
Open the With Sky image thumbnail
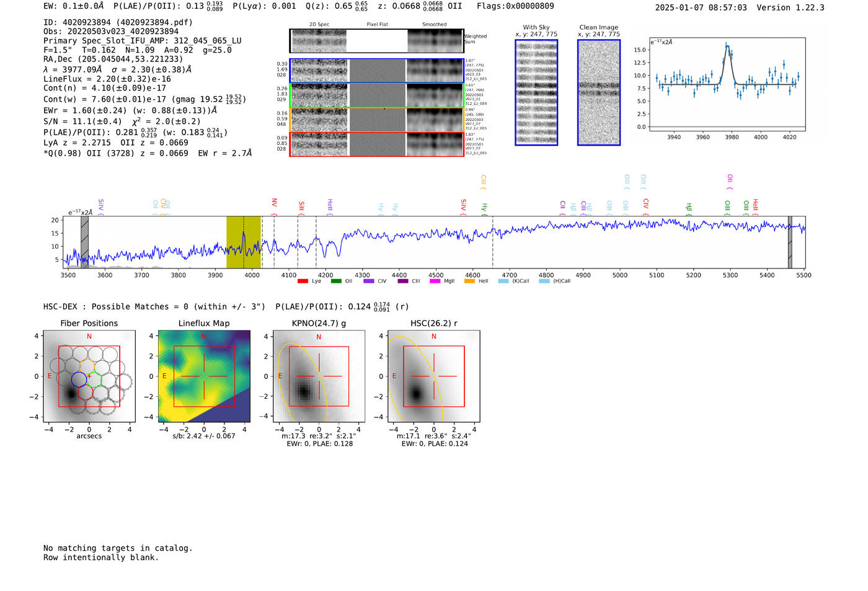tap(536, 92)
